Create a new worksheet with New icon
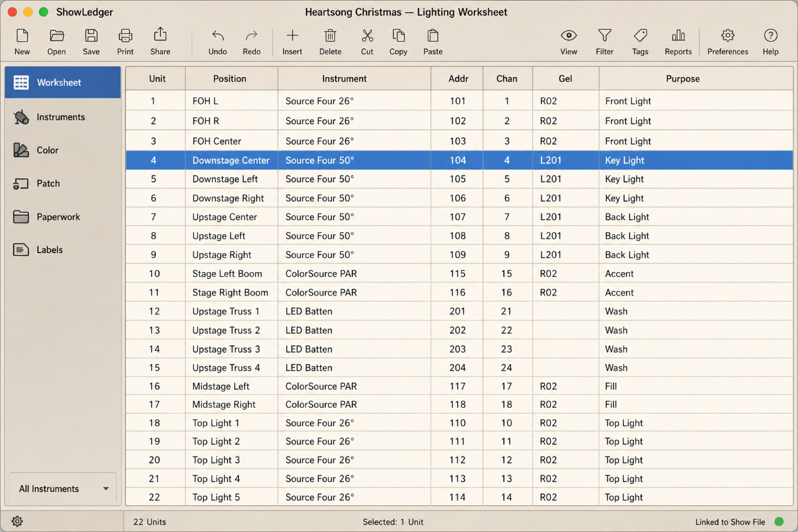This screenshot has width=798, height=532. [x=22, y=42]
